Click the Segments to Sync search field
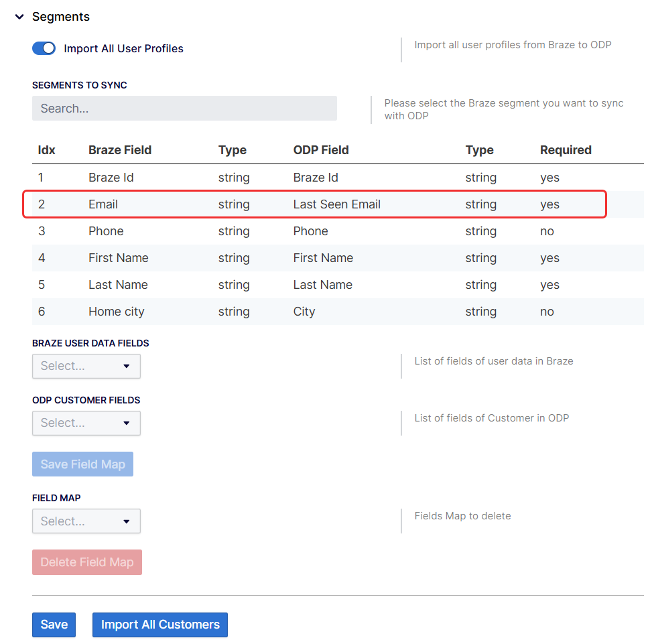The image size is (652, 644). click(x=184, y=108)
